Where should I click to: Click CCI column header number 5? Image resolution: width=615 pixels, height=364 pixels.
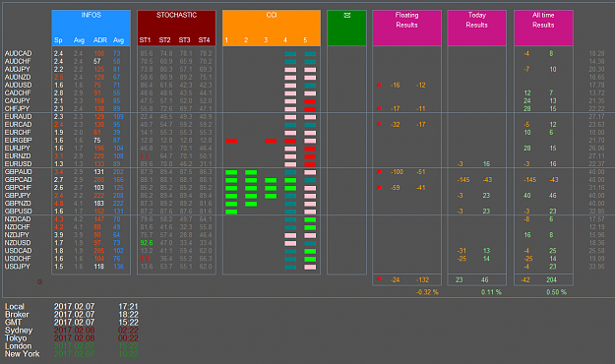point(305,39)
